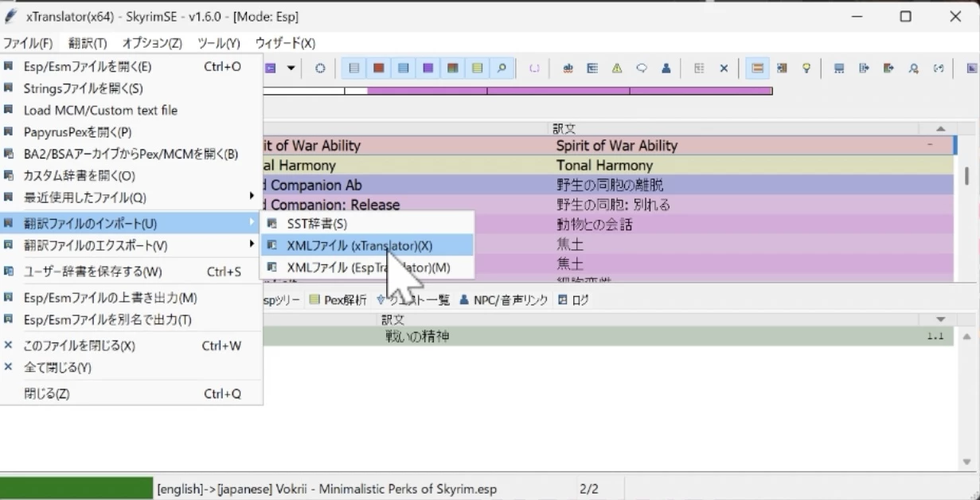This screenshot has height=500, width=980.
Task: Select the translation cell '動物との会話'
Action: coord(594,225)
